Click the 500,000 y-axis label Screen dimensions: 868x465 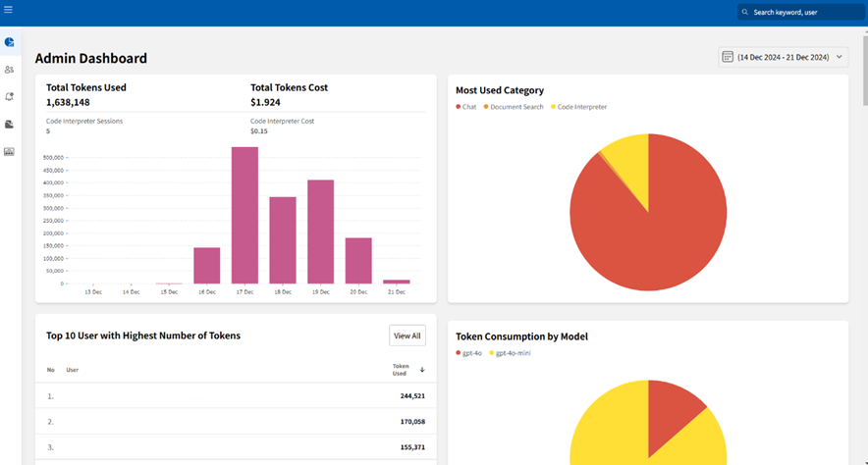pyautogui.click(x=53, y=158)
